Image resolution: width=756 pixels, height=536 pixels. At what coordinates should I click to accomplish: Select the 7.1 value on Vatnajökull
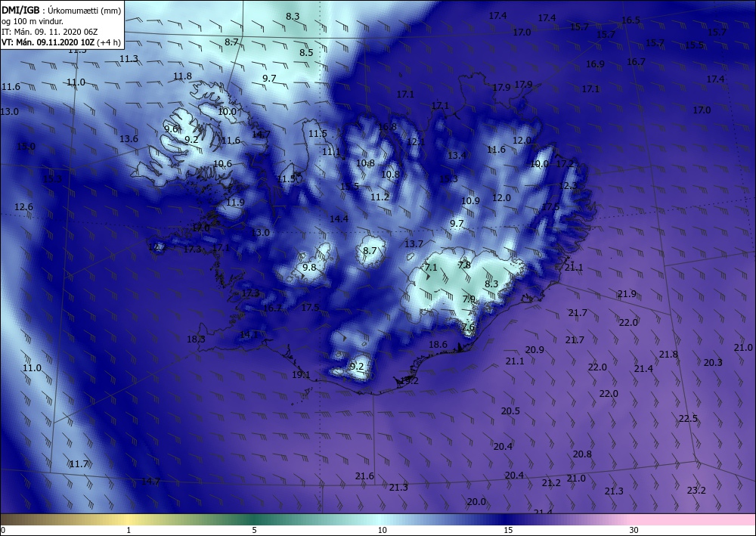[x=431, y=267]
